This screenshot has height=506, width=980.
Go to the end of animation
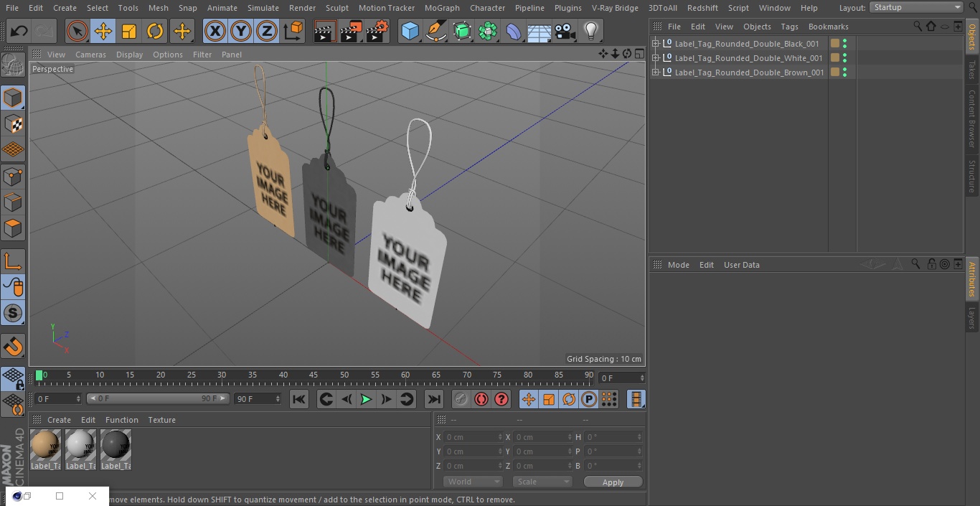tap(434, 399)
